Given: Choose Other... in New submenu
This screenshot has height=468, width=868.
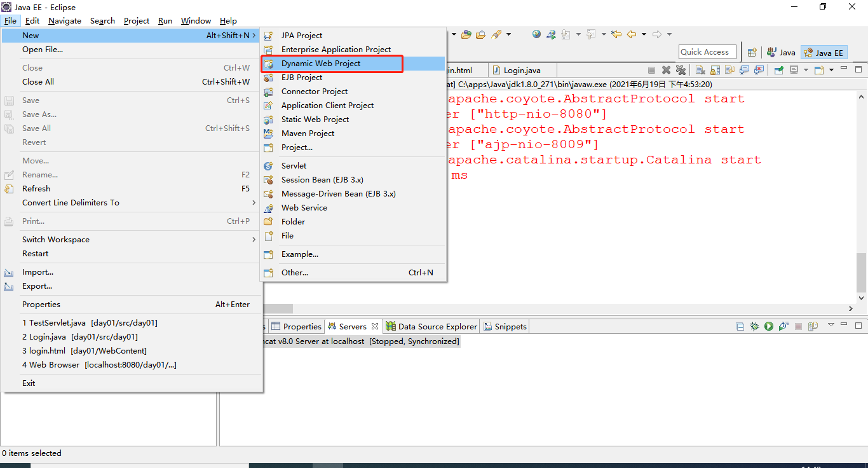Looking at the screenshot, I should (353, 273).
